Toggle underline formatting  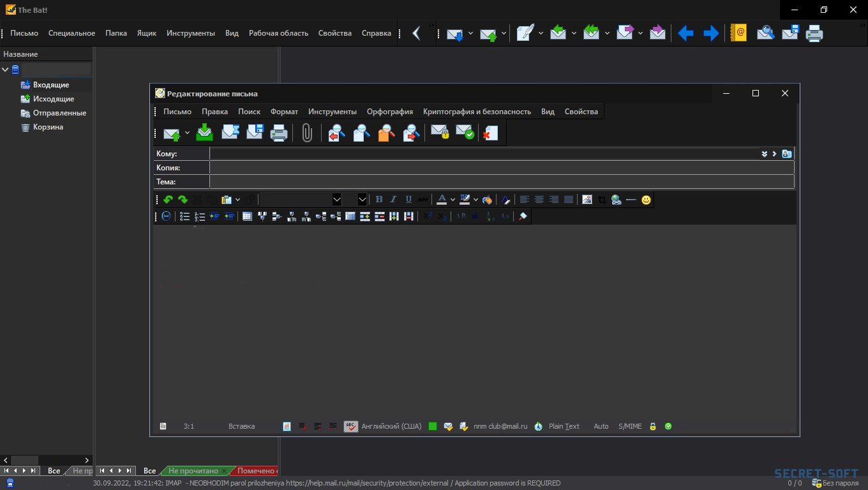408,200
